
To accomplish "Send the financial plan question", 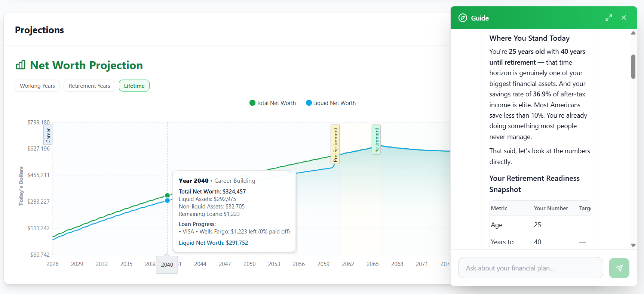I will click(x=619, y=268).
